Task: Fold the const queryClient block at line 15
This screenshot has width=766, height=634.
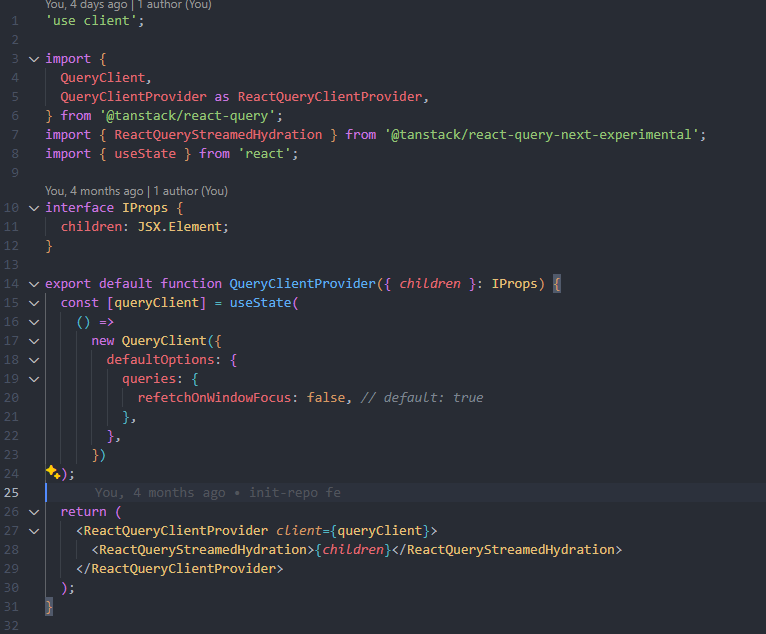Action: click(34, 303)
